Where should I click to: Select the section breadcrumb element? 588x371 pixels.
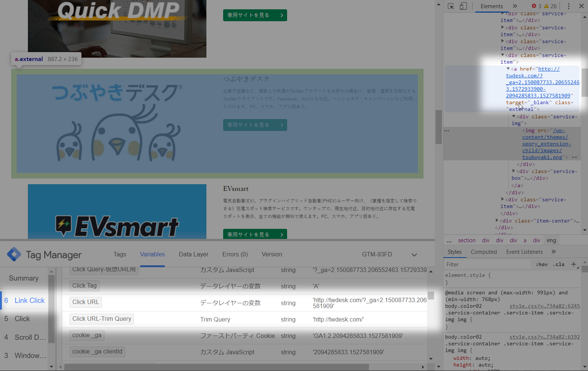tap(466, 240)
